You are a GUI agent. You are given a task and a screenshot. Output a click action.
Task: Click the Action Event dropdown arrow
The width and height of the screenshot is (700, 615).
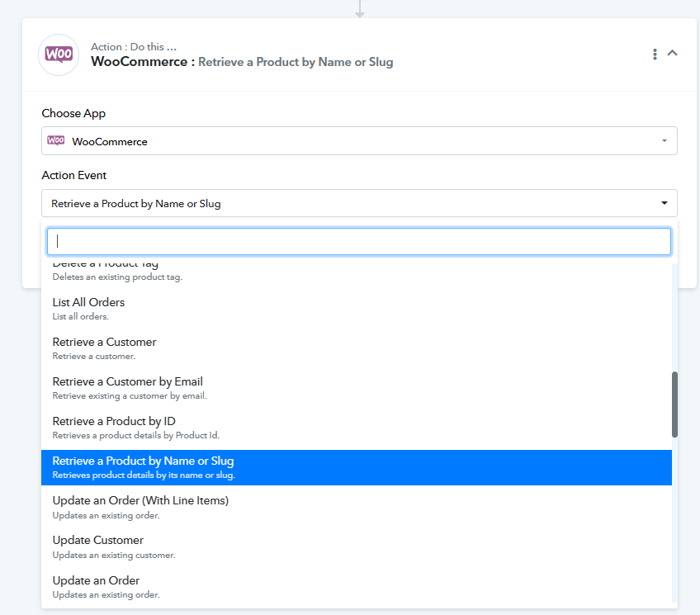click(x=664, y=203)
